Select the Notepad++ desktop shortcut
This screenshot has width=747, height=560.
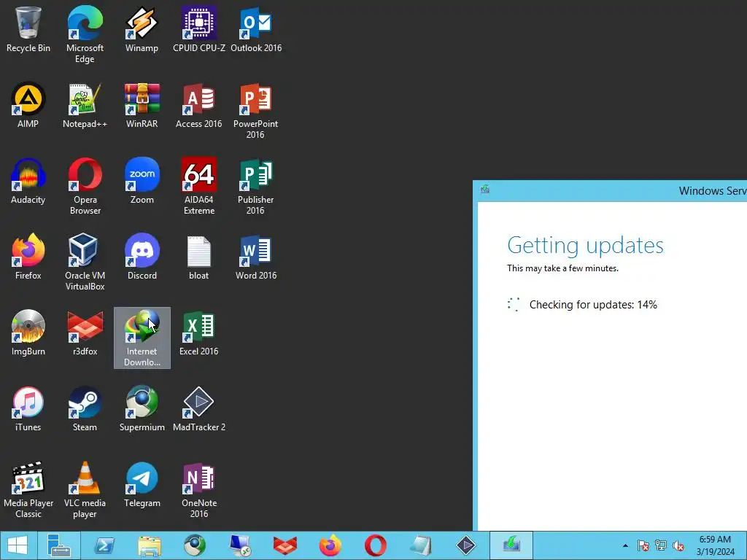tap(85, 105)
